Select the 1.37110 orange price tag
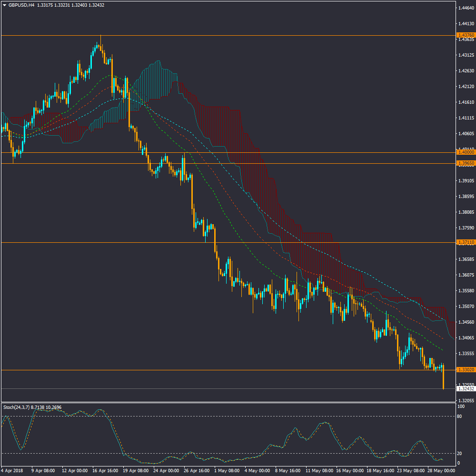 pyautogui.click(x=465, y=242)
